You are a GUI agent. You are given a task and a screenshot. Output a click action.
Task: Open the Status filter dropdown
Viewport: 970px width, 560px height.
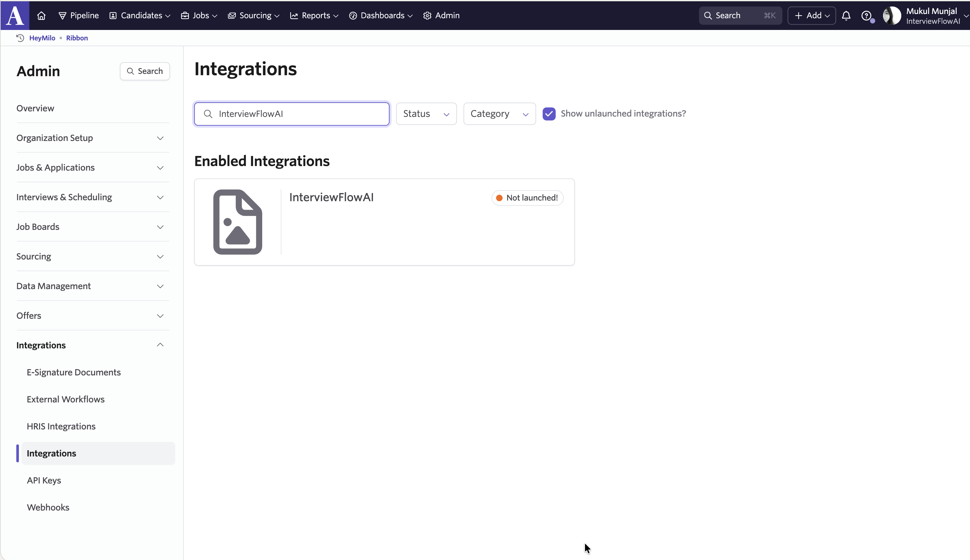pyautogui.click(x=426, y=114)
